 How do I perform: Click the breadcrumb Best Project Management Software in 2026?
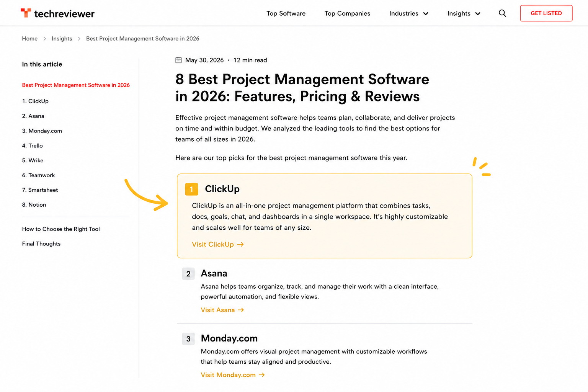click(x=143, y=39)
